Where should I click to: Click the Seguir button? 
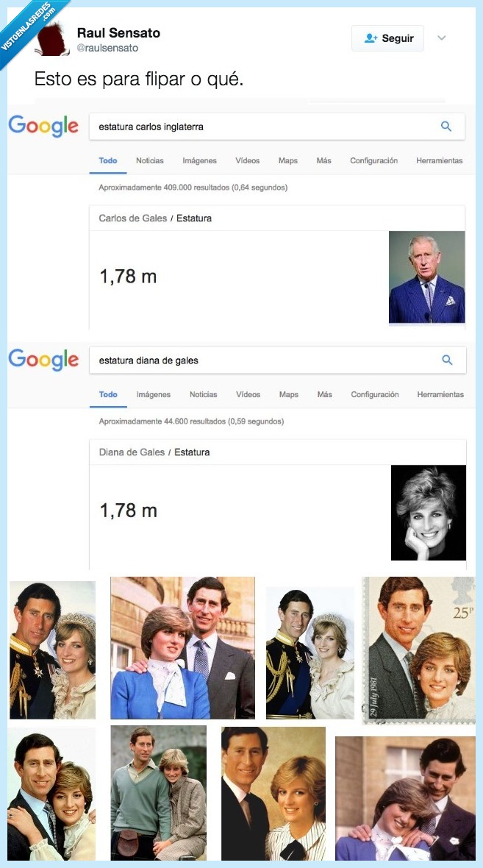pos(387,38)
